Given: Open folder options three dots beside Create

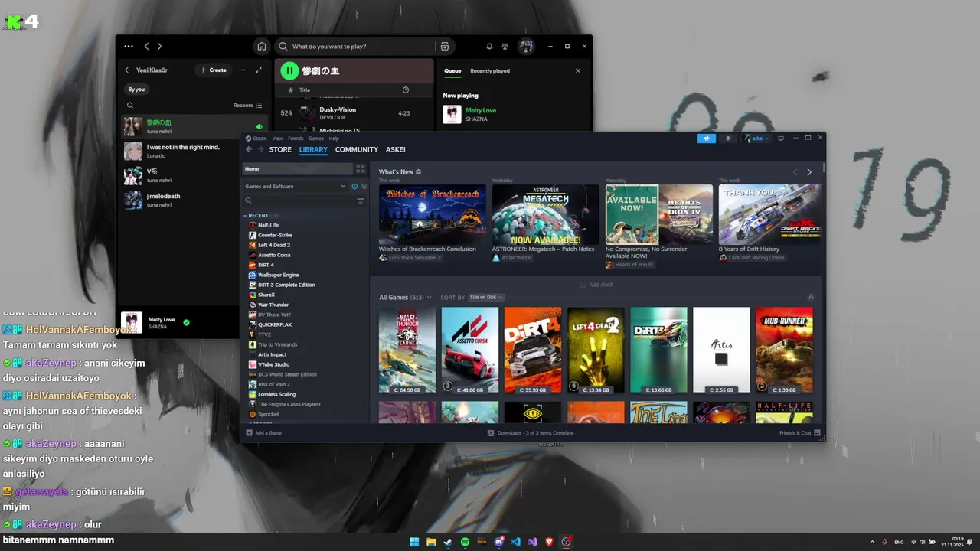Looking at the screenshot, I should click(242, 70).
